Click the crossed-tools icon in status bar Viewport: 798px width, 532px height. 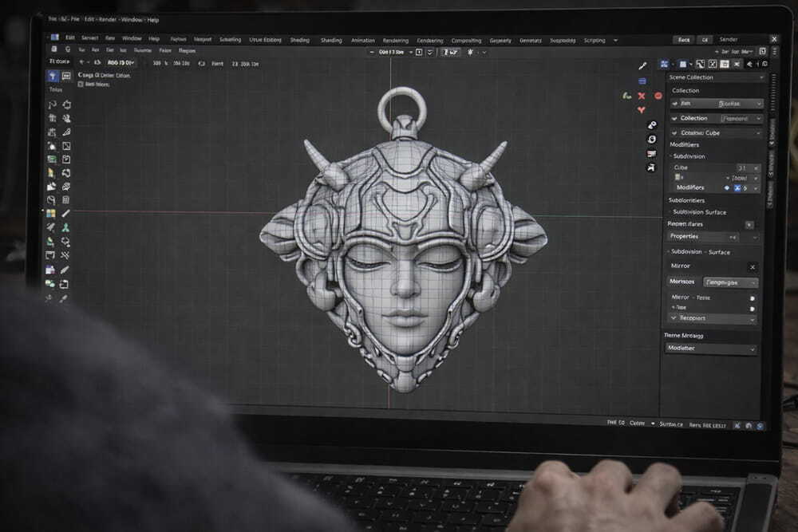click(737, 426)
